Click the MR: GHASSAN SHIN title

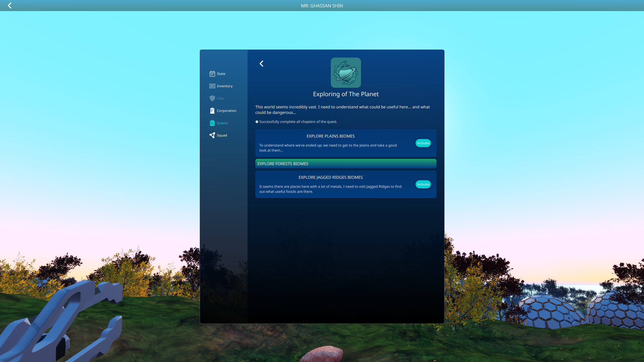322,6
